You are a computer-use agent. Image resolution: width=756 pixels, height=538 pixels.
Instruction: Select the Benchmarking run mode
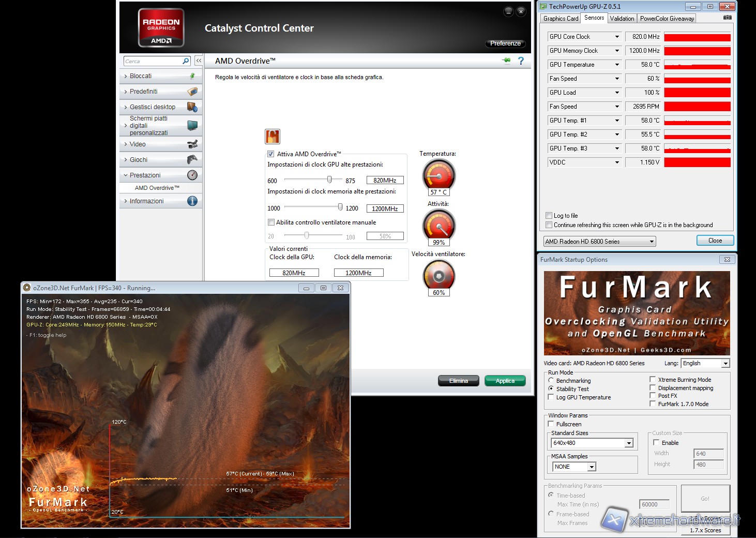coord(551,380)
